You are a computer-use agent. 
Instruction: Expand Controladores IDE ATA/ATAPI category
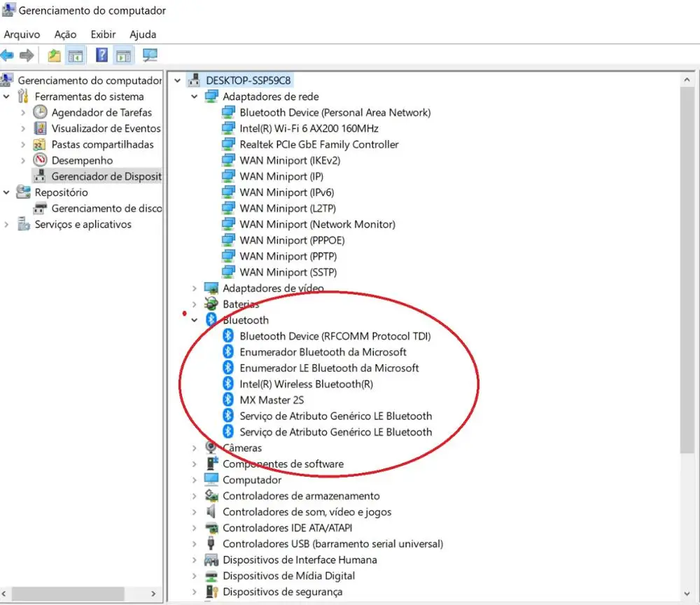tap(194, 528)
